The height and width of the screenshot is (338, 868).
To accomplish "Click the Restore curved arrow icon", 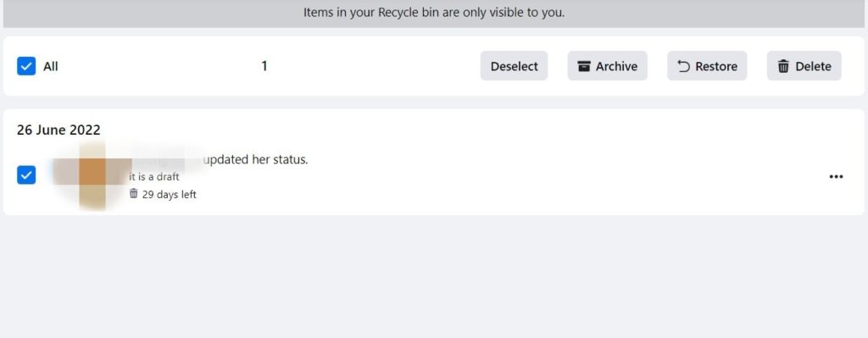I will tap(684, 66).
